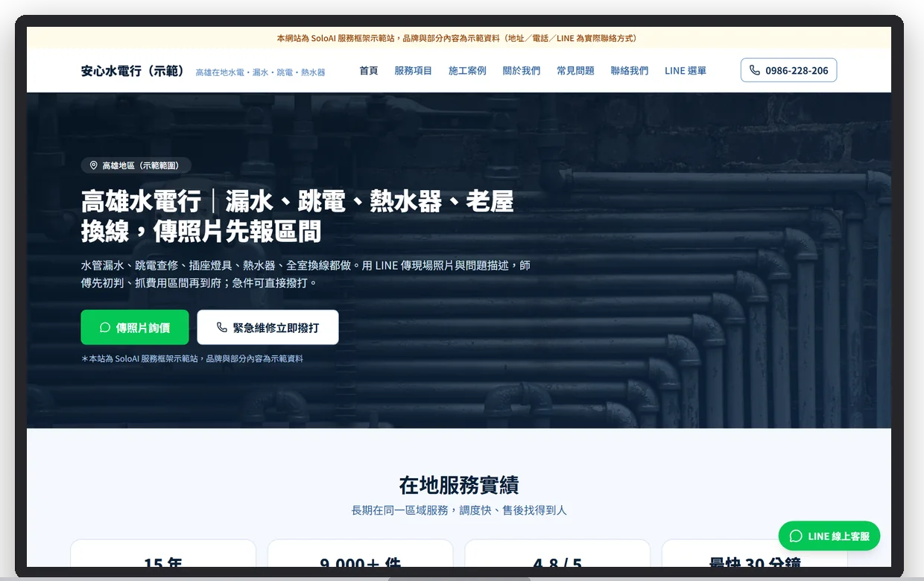Go to 施工案例 in the navigation

coord(467,71)
